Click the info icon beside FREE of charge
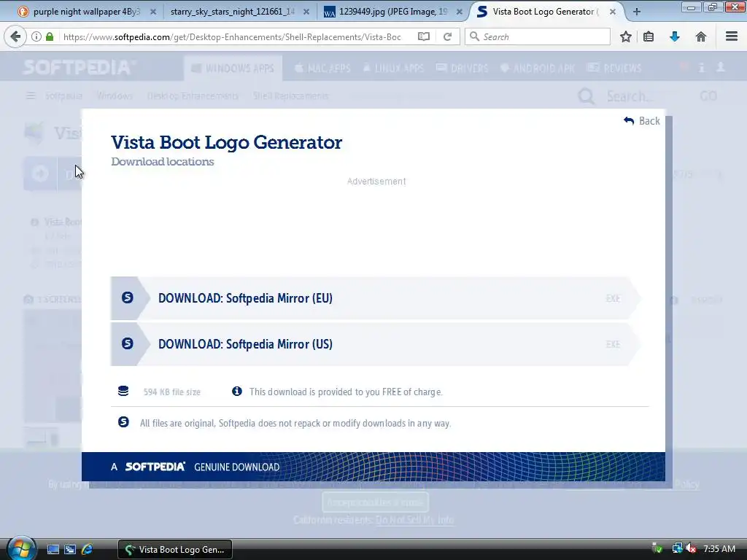The image size is (747, 560). pos(237,391)
